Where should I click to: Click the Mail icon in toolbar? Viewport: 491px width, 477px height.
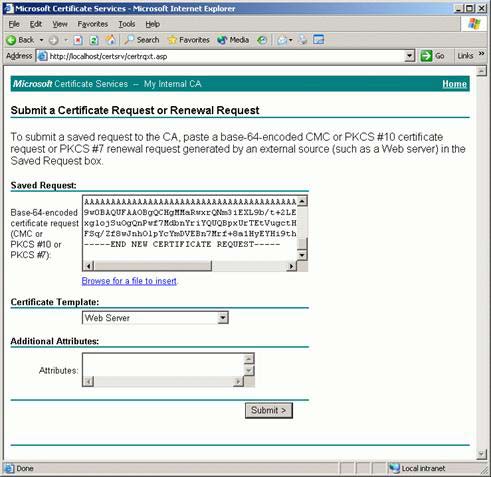[282, 40]
